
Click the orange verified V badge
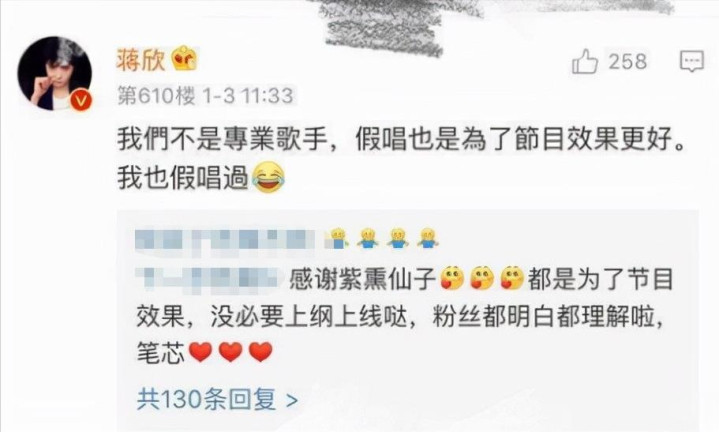(81, 100)
